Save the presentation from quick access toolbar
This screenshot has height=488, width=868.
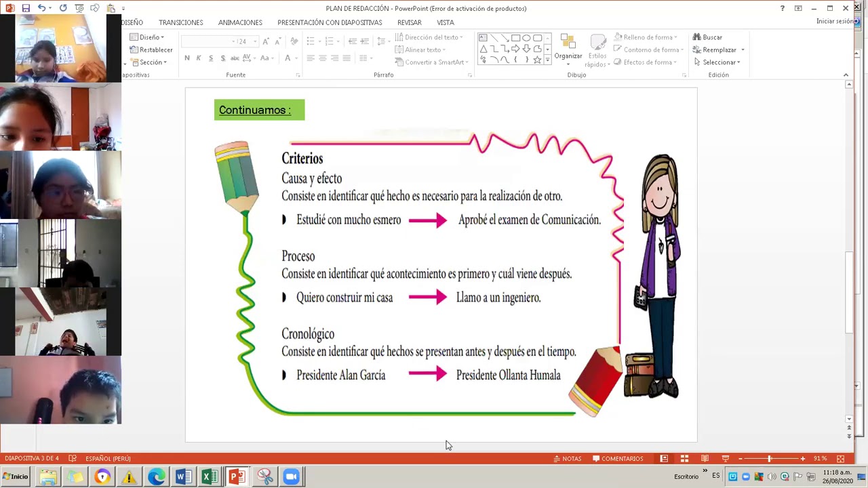[26, 8]
